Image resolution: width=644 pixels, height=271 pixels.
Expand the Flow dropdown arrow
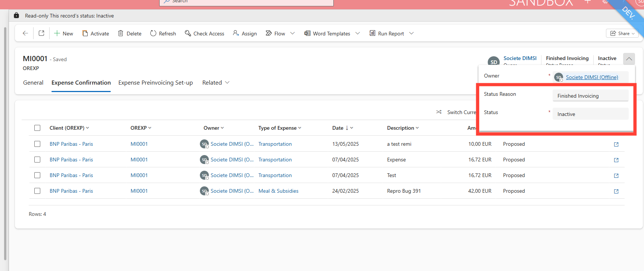292,33
